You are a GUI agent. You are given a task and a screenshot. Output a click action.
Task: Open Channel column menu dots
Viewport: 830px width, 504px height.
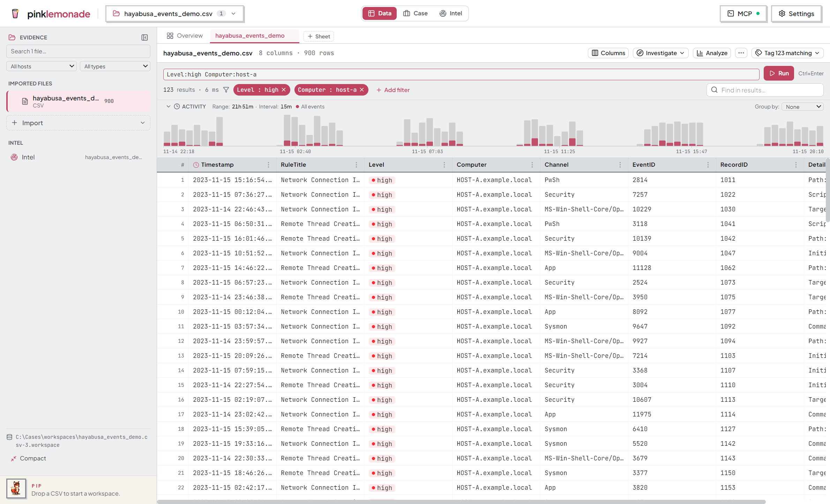coord(620,165)
